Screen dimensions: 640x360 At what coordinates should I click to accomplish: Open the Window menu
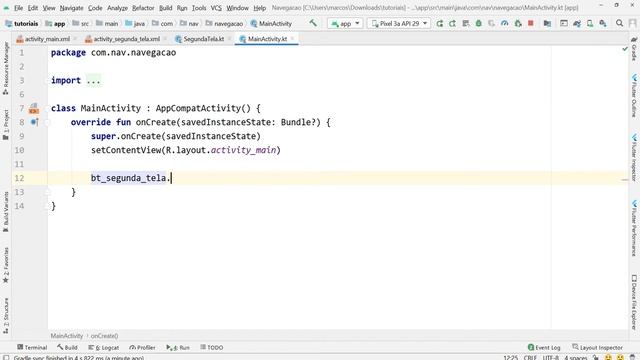click(238, 8)
